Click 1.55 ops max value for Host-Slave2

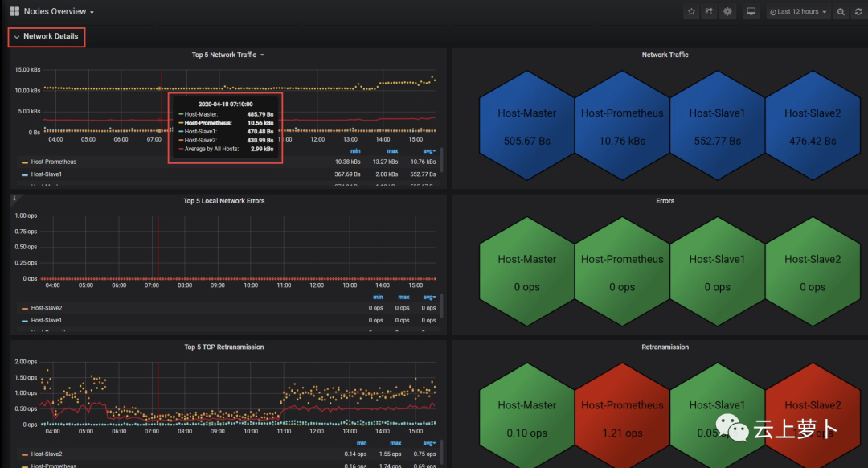click(x=391, y=454)
